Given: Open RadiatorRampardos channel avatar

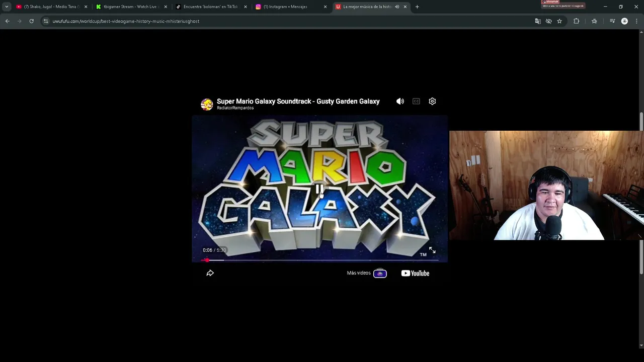Looking at the screenshot, I should click(x=207, y=104).
